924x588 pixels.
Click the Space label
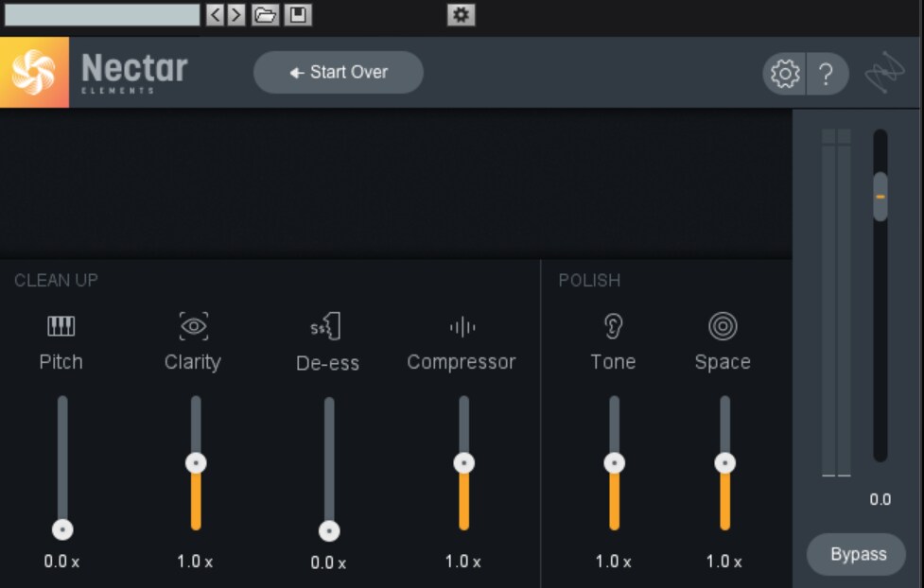pyautogui.click(x=723, y=362)
